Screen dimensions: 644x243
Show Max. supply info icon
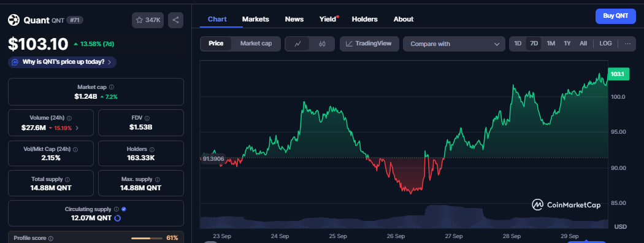pos(157,179)
